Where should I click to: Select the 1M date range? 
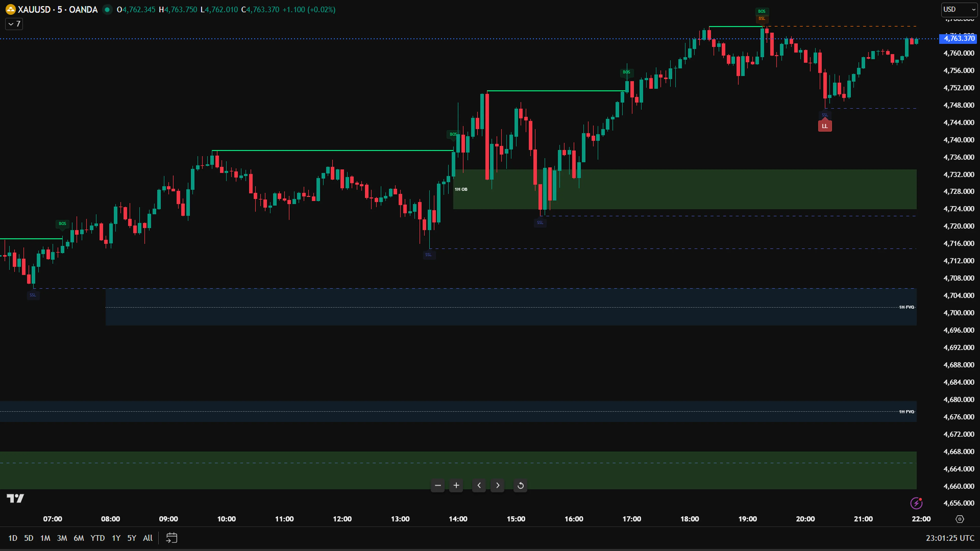[x=45, y=538]
